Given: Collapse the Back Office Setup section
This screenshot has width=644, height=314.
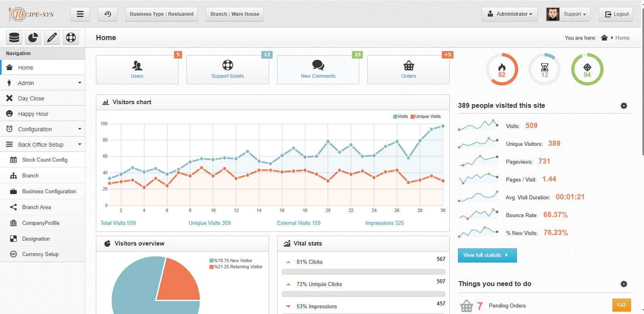Looking at the screenshot, I should tap(42, 145).
